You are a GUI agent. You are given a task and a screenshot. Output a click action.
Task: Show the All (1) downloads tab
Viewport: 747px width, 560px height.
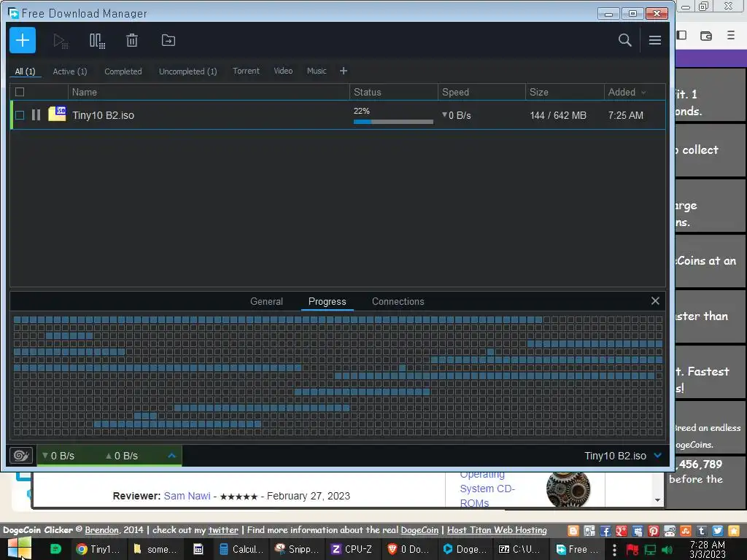coord(26,71)
